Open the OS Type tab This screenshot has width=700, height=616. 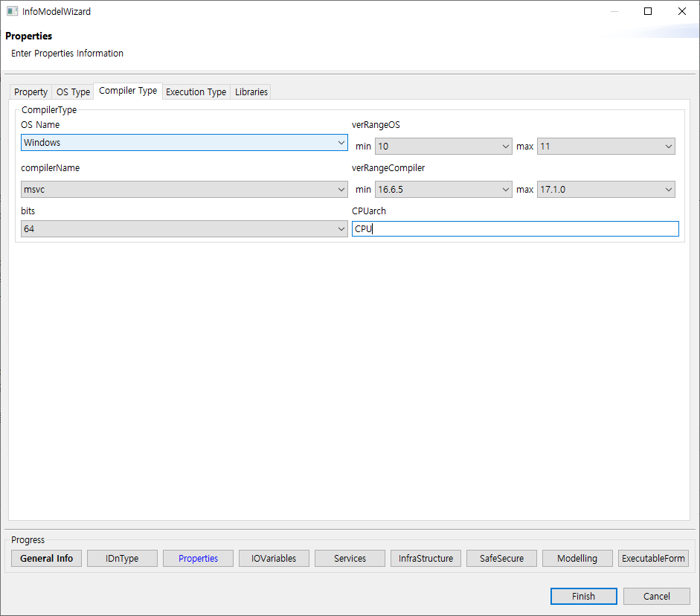pyautogui.click(x=72, y=92)
